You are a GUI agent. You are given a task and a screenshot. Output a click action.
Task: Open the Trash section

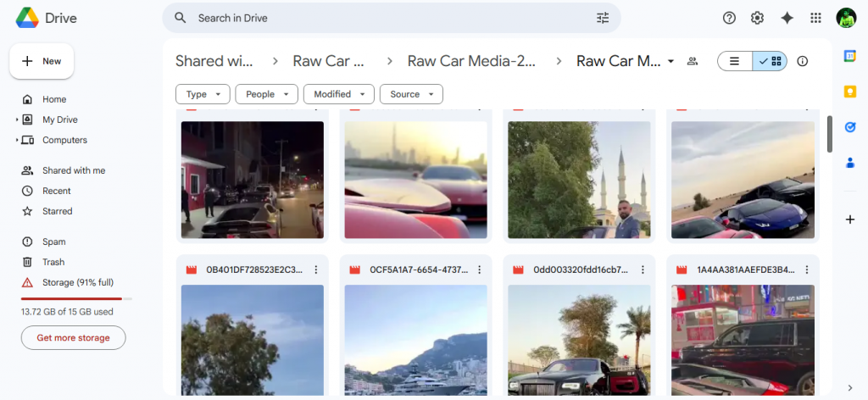[53, 262]
